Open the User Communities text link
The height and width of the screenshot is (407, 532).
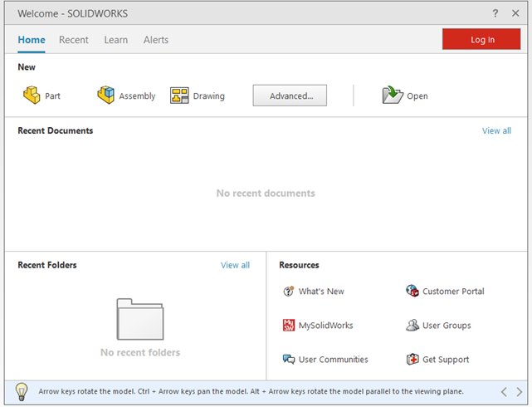[x=333, y=360]
